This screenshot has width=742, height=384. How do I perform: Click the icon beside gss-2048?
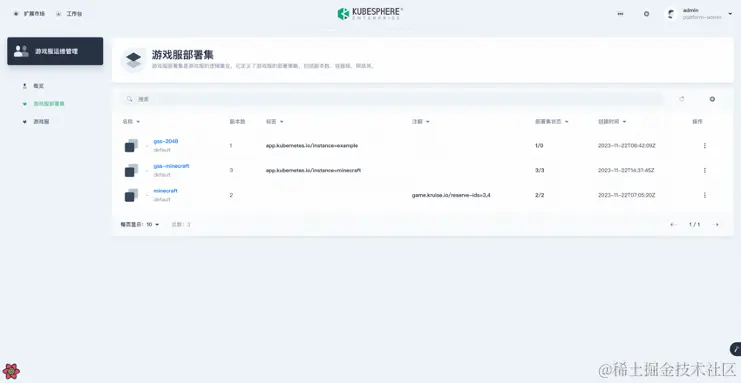tap(131, 145)
